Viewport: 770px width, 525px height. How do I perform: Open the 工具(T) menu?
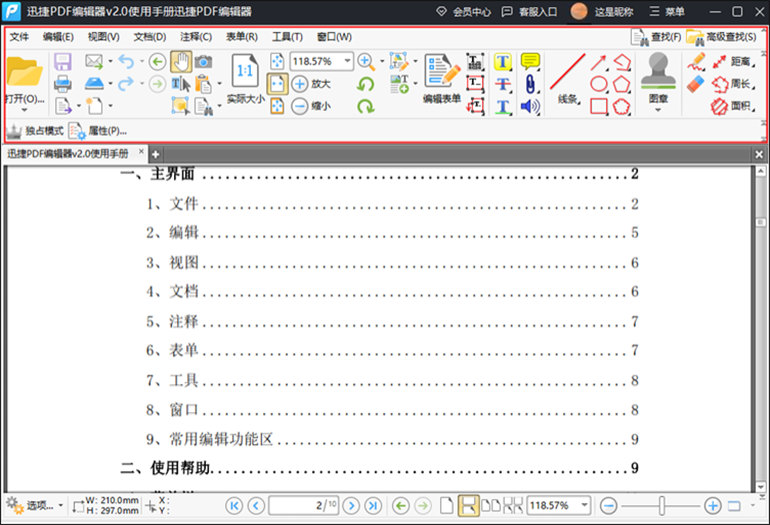tap(287, 37)
